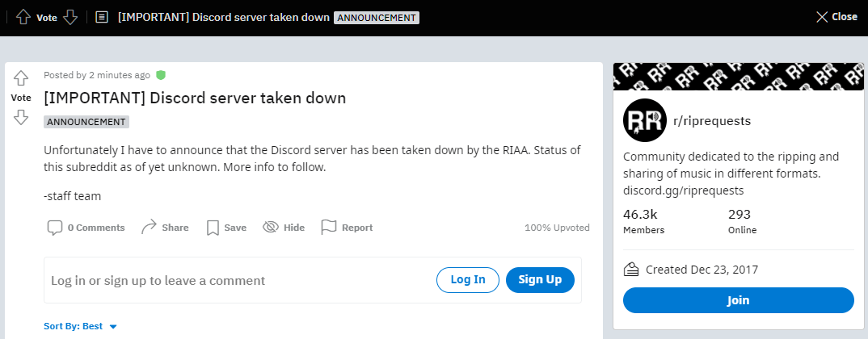Downvote the post using the left-side arrow

click(x=21, y=117)
